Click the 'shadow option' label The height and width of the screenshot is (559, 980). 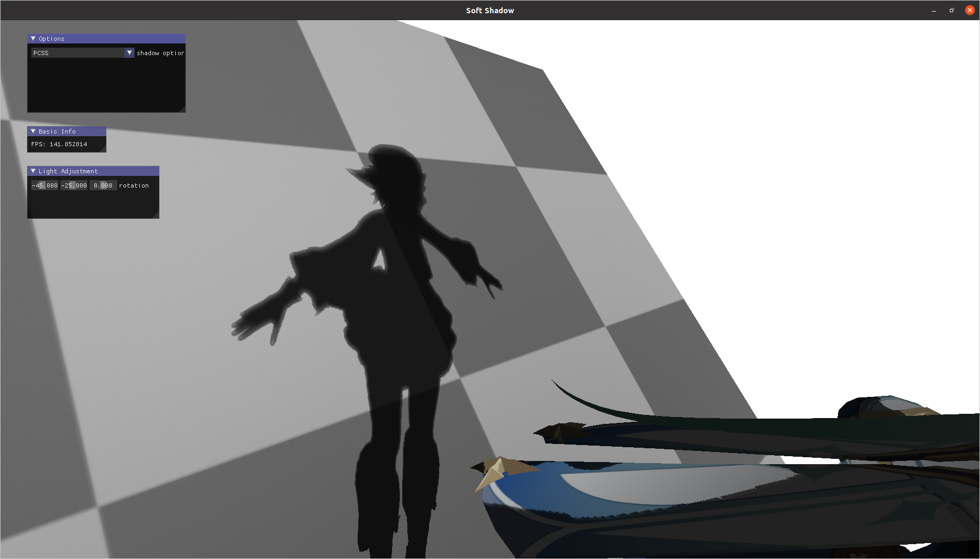point(161,53)
